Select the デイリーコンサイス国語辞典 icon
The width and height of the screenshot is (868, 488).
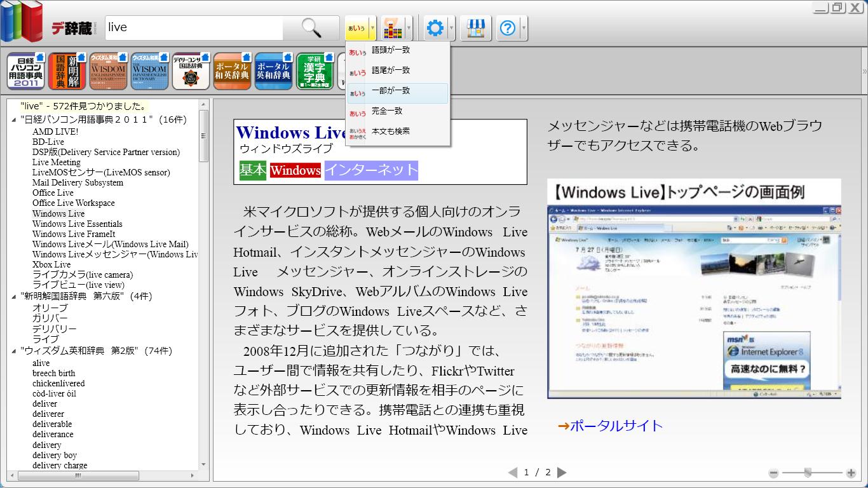tap(191, 71)
